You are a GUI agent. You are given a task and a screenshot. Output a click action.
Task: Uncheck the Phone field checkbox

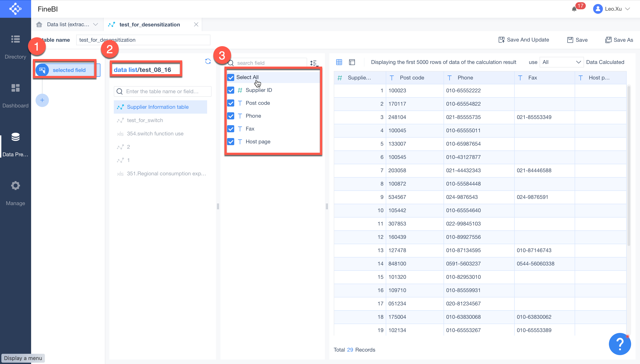tap(230, 116)
